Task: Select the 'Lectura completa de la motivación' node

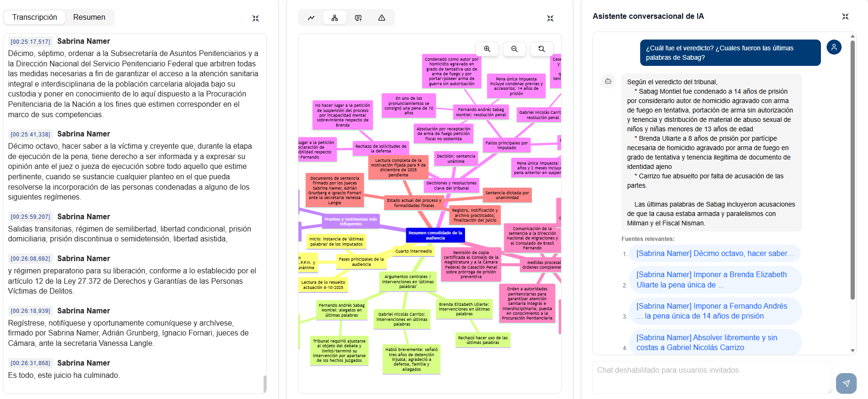Action: coord(398,168)
